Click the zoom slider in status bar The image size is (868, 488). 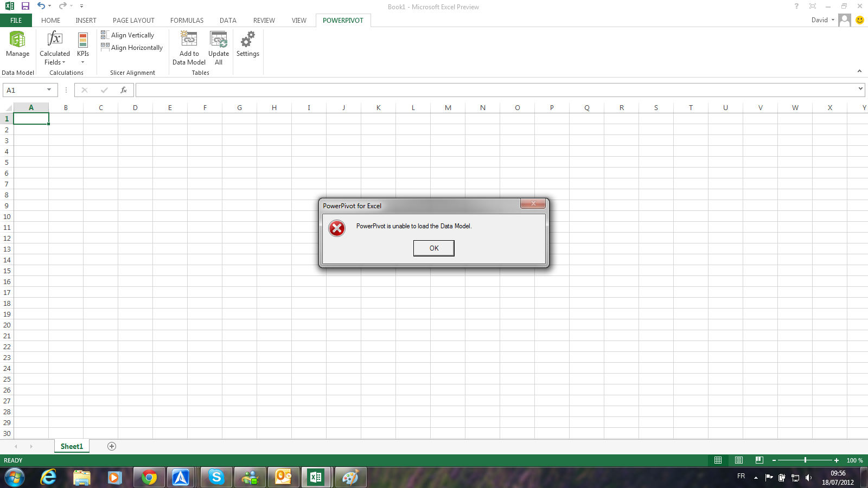coord(805,460)
